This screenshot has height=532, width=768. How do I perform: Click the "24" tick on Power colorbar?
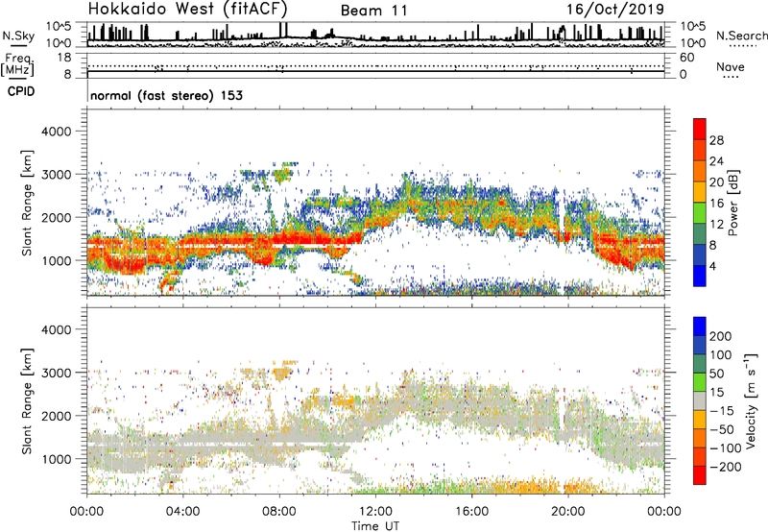click(x=716, y=161)
